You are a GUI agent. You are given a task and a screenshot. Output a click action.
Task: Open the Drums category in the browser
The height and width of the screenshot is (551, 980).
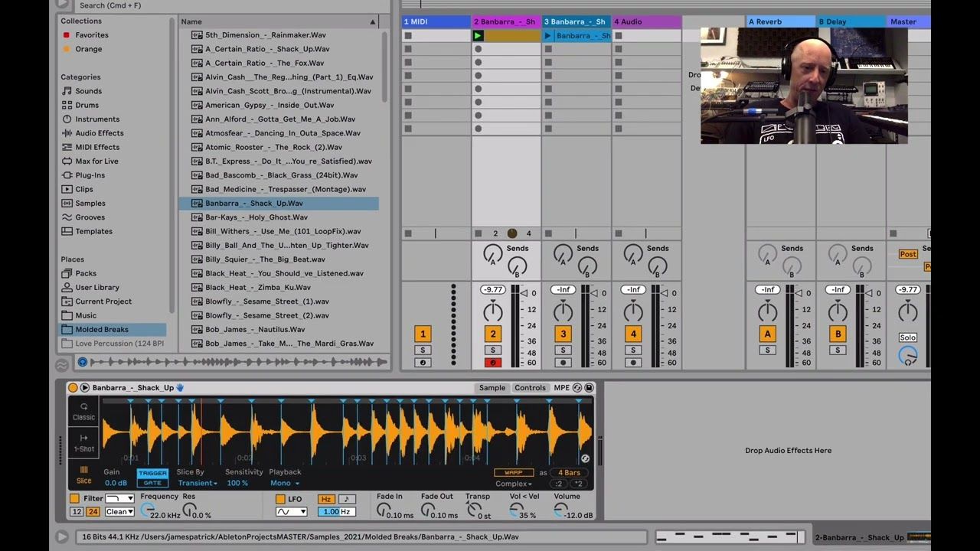[x=89, y=105]
